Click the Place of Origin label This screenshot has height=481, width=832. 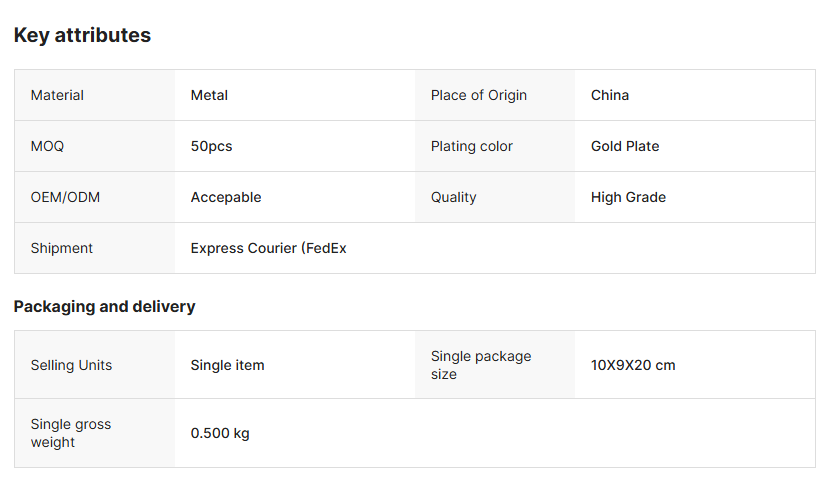coord(478,95)
